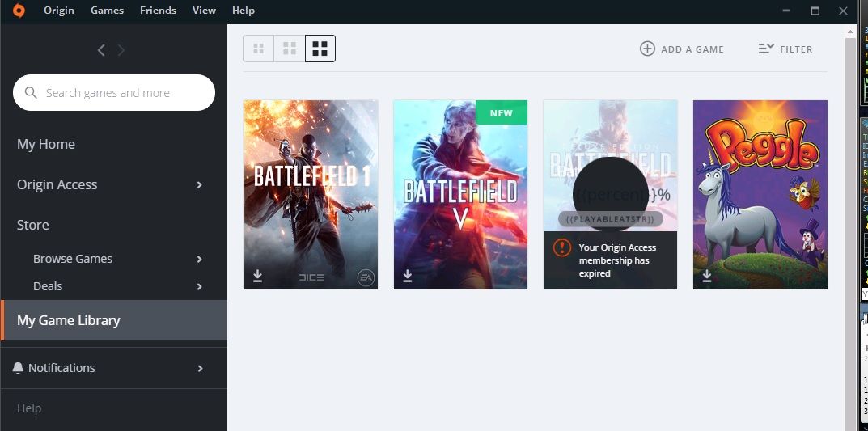Image resolution: width=868 pixels, height=431 pixels.
Task: Open the Store section
Action: pos(32,225)
